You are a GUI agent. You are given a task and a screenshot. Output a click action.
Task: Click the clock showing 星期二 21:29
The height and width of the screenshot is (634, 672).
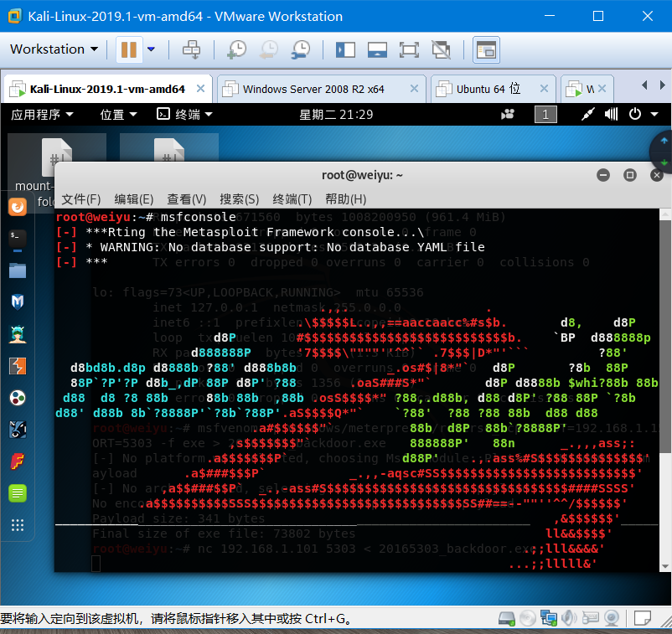(336, 115)
